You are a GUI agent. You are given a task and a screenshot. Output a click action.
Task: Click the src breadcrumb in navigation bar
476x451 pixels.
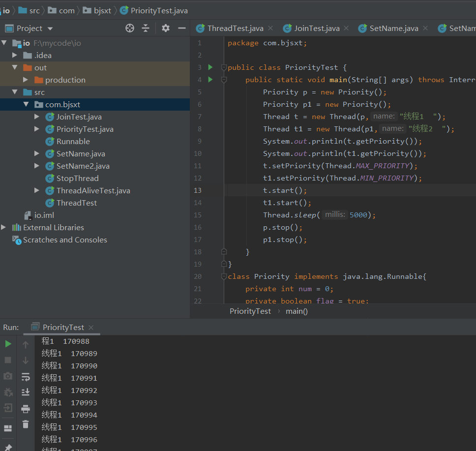coord(29,11)
